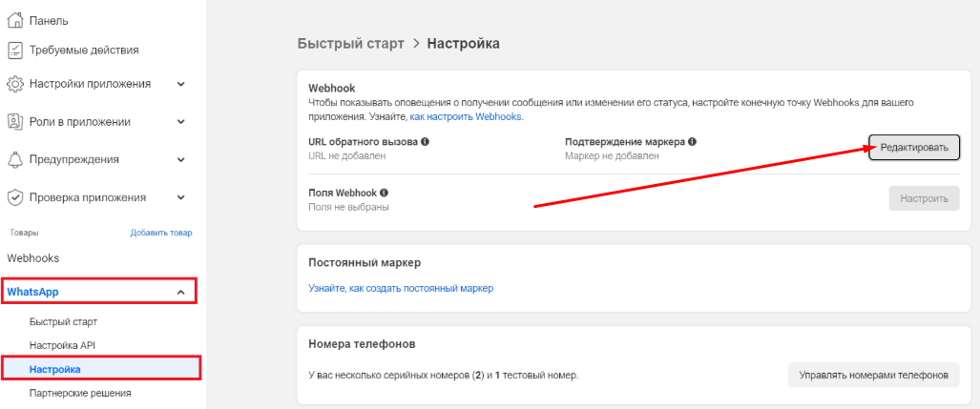Click the Предупреждения bell icon
Screen dimensions: 980x409
point(14,159)
